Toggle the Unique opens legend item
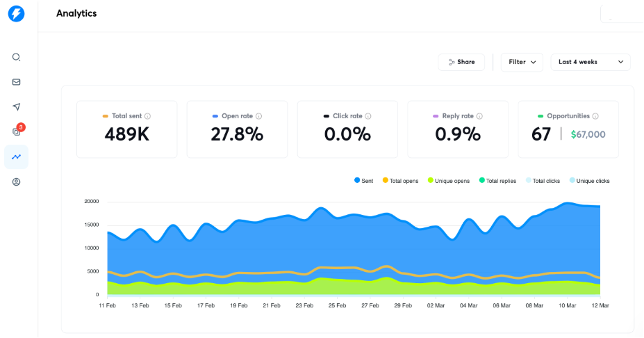The width and height of the screenshot is (644, 338). (x=449, y=181)
